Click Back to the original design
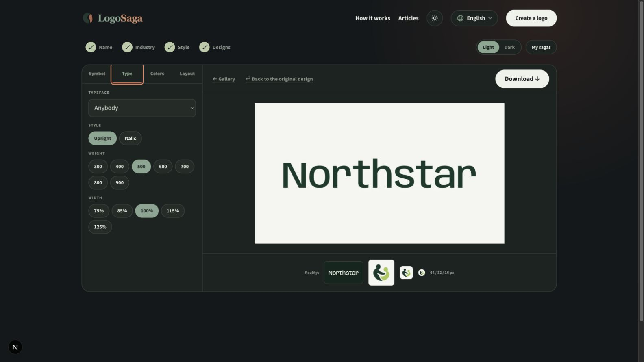 [279, 79]
